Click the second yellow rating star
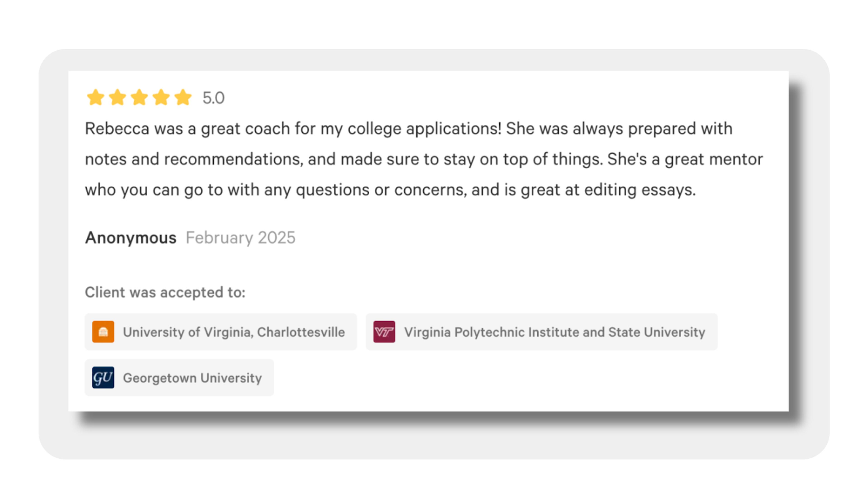 pyautogui.click(x=118, y=98)
